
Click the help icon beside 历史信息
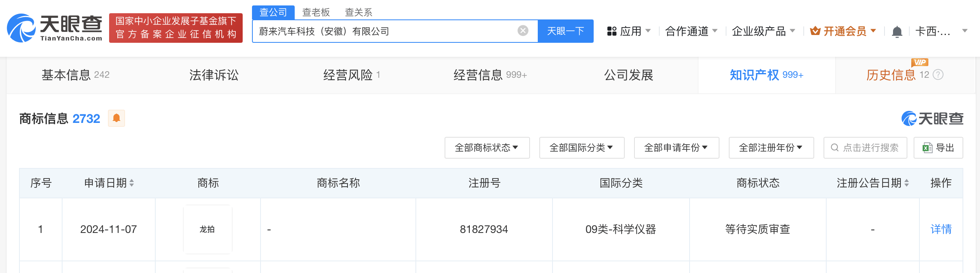point(938,75)
